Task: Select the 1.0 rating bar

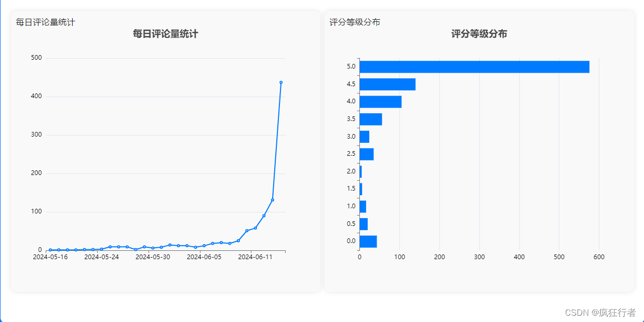Action: 363,206
